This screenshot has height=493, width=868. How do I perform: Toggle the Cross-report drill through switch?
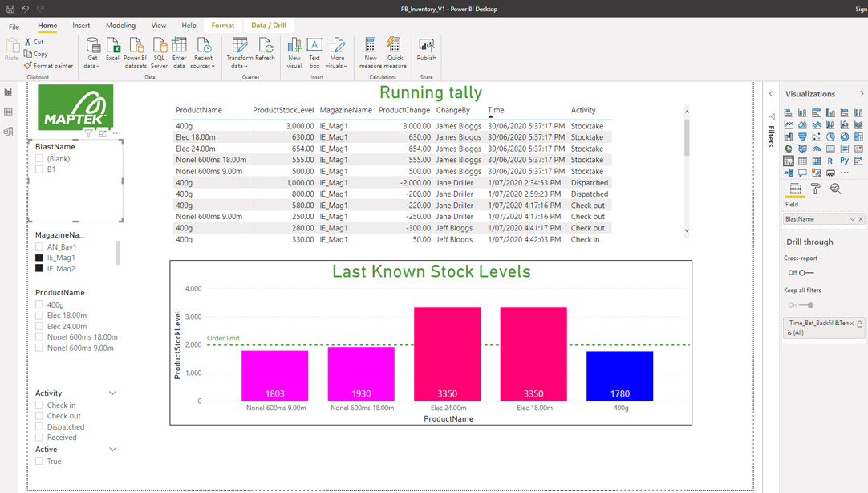[x=805, y=273]
